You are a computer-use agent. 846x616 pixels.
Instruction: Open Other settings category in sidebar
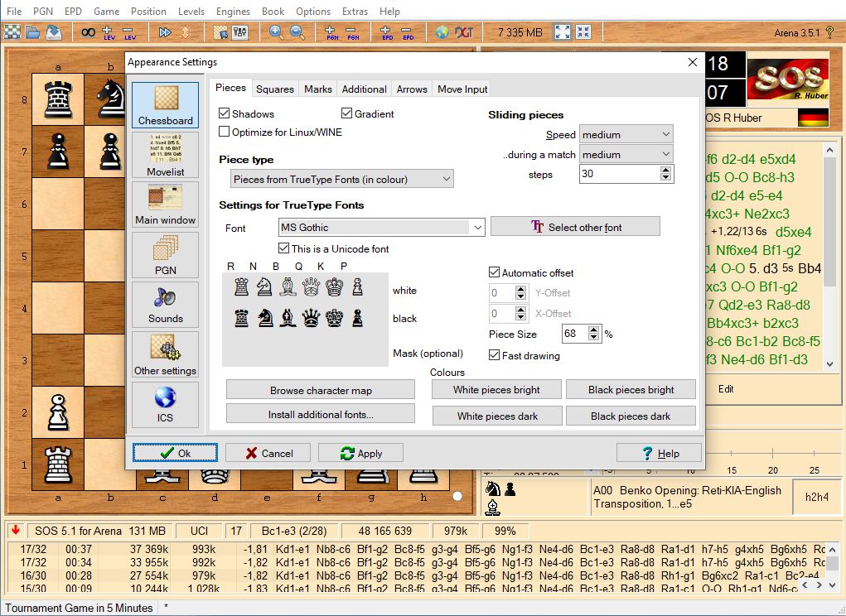(x=165, y=354)
